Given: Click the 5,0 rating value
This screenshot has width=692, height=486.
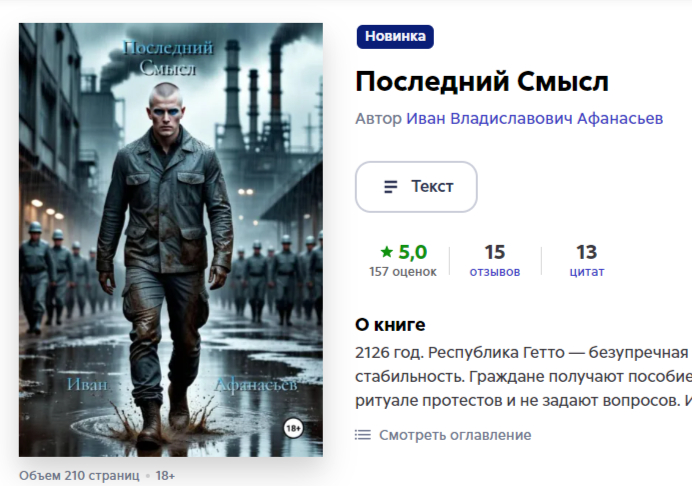Looking at the screenshot, I should (x=413, y=252).
